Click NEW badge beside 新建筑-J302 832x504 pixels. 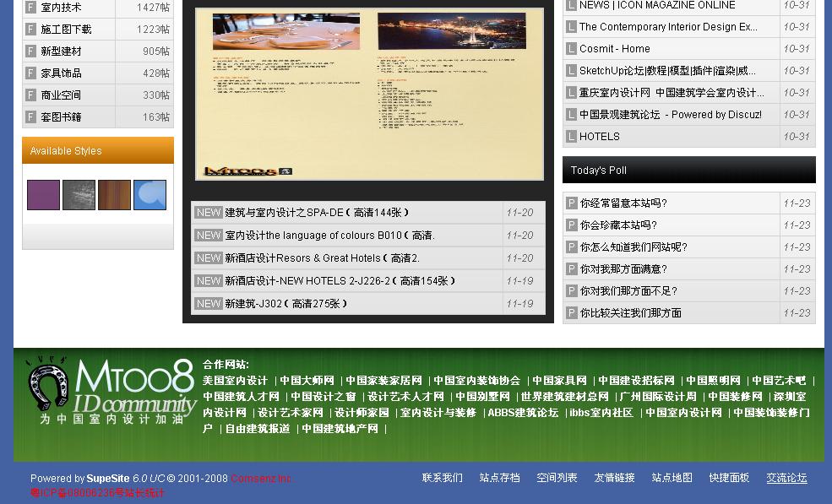point(208,304)
